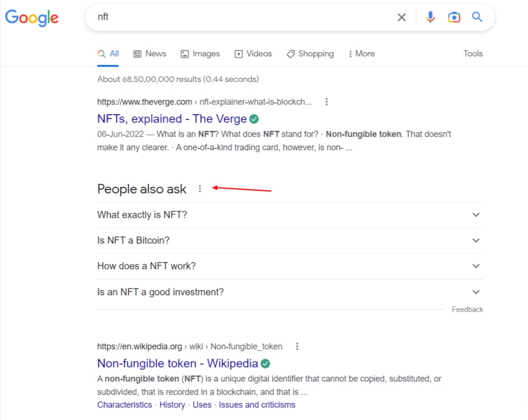Image resolution: width=528 pixels, height=420 pixels.
Task: Clear the search box with X icon
Action: pyautogui.click(x=401, y=17)
